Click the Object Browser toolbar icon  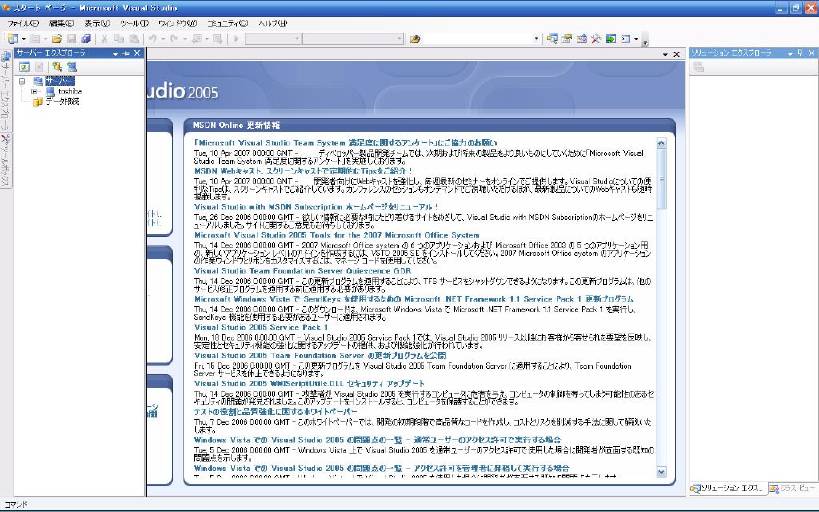[581, 39]
